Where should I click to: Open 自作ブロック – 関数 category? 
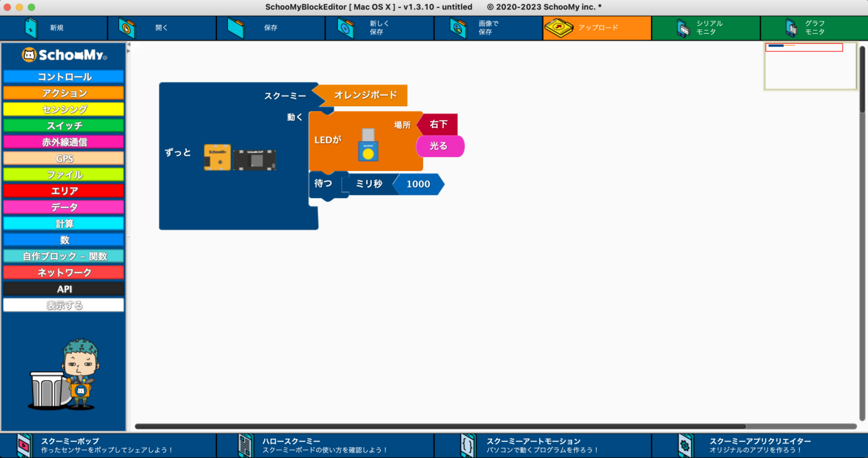coord(63,256)
